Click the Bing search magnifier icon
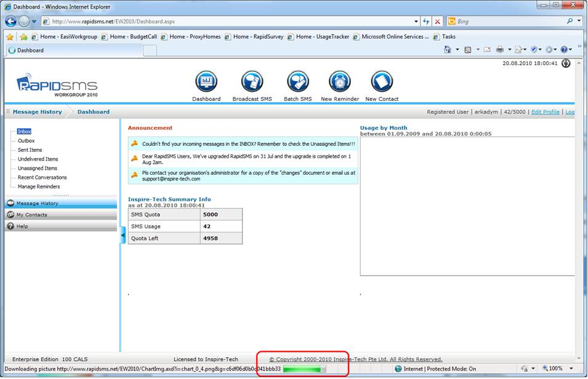This screenshot has width=588, height=379. pos(570,22)
